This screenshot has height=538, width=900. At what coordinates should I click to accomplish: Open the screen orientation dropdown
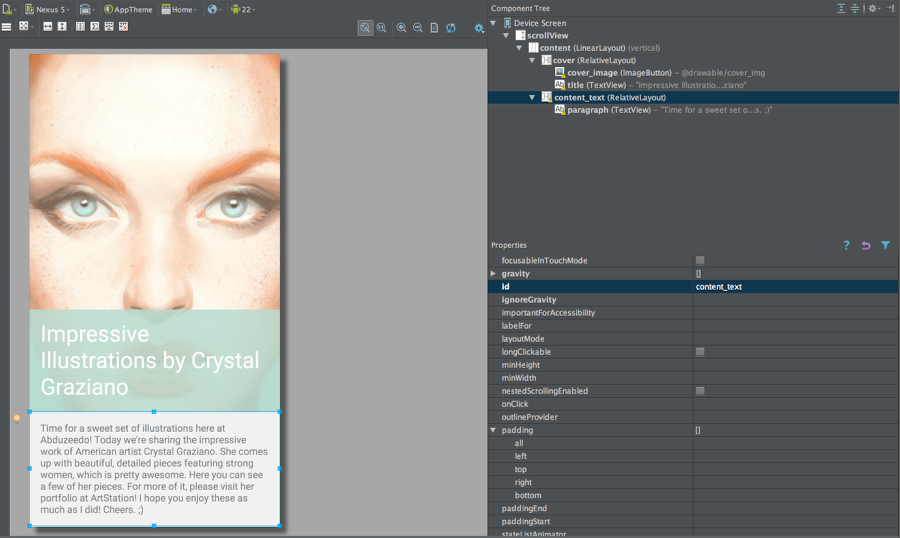pyautogui.click(x=87, y=9)
